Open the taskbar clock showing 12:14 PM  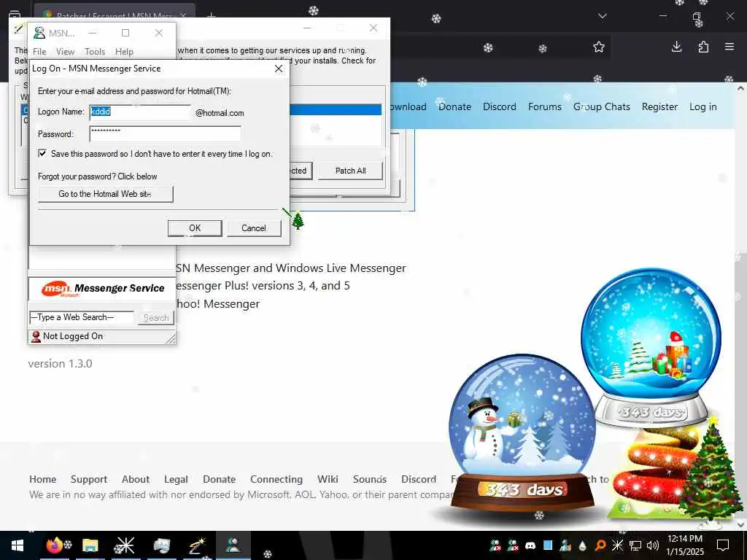684,545
